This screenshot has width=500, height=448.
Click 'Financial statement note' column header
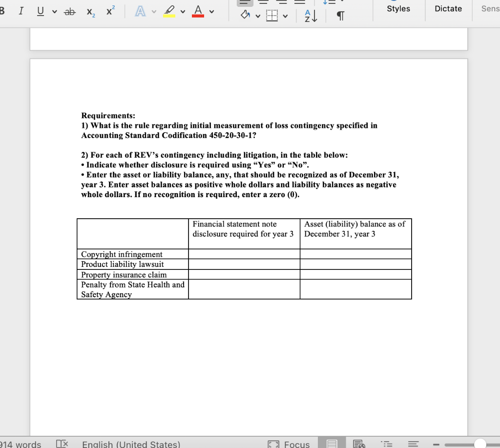243,229
